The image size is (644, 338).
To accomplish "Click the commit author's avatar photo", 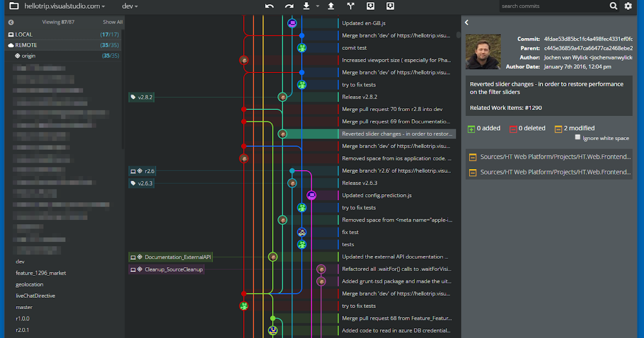I will point(482,52).
